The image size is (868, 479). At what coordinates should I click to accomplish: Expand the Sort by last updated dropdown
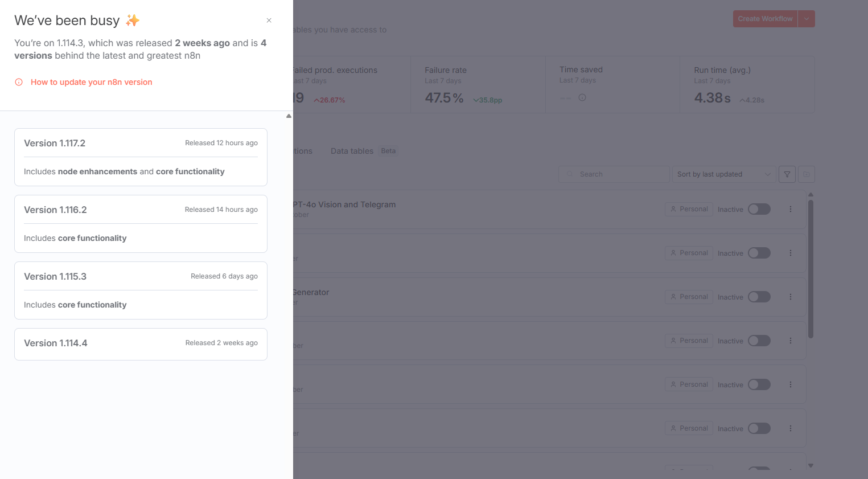pos(723,174)
